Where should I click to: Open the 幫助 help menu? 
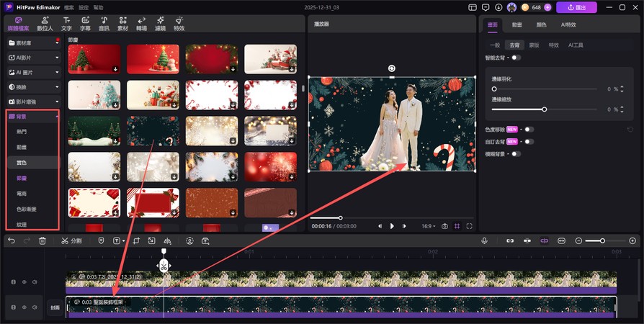tap(98, 7)
